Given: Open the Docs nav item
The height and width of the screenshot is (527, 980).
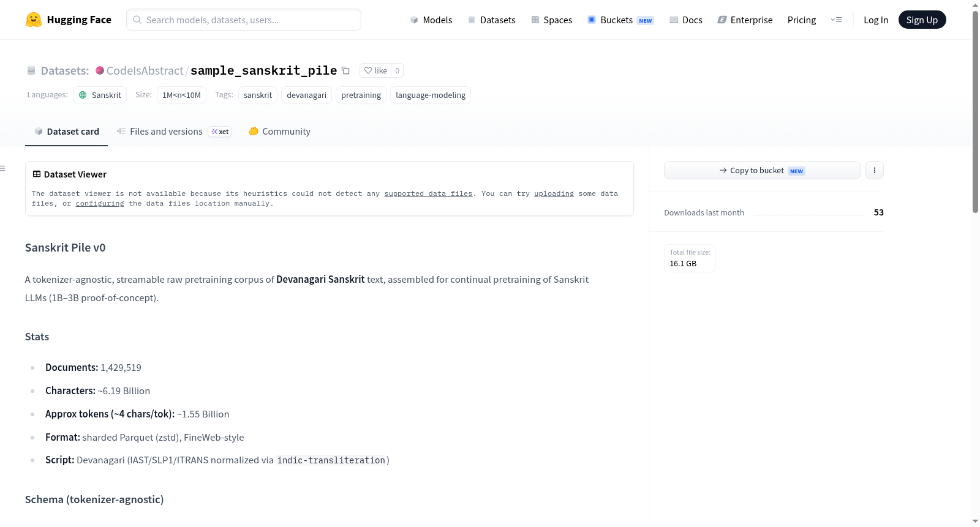Looking at the screenshot, I should click(686, 20).
